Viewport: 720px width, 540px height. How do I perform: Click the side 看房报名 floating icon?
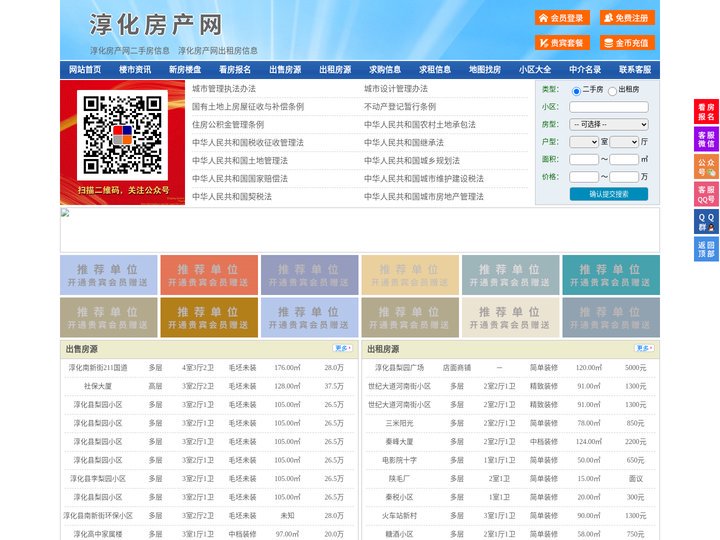pyautogui.click(x=706, y=112)
